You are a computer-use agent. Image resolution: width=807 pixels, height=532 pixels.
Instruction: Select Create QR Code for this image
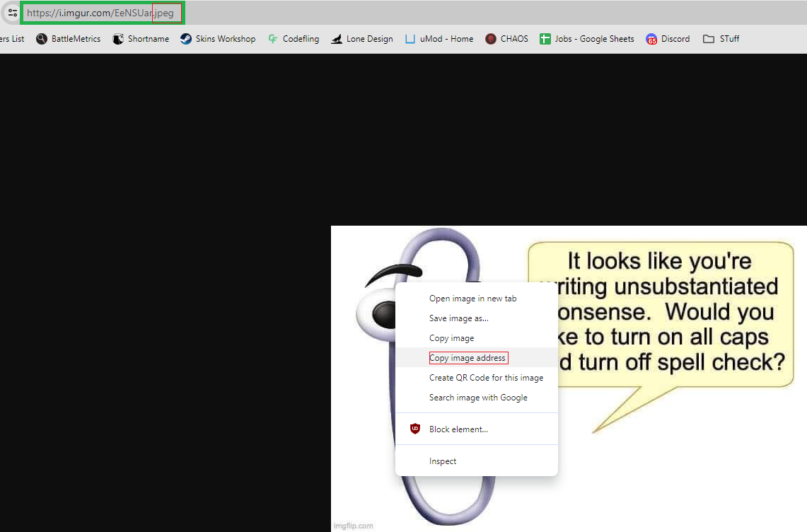coord(487,377)
